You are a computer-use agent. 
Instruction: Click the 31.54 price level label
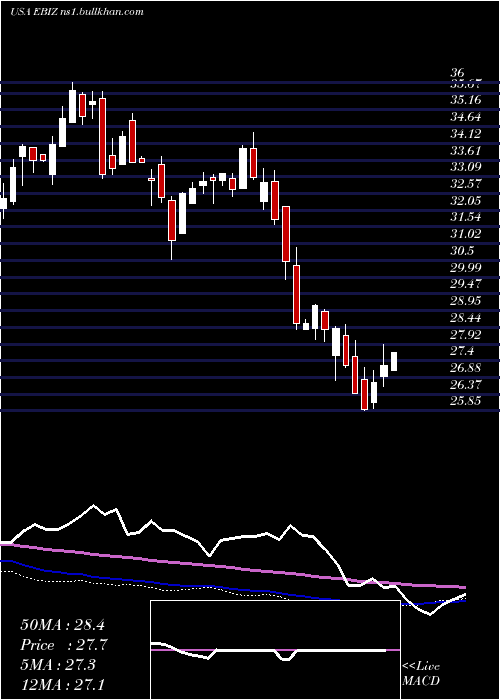(466, 217)
